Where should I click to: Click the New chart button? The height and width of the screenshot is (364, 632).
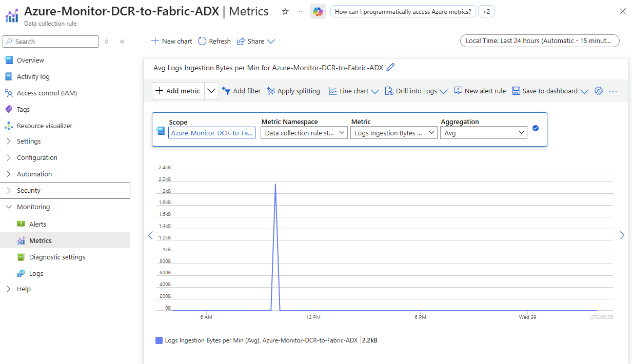click(x=171, y=42)
